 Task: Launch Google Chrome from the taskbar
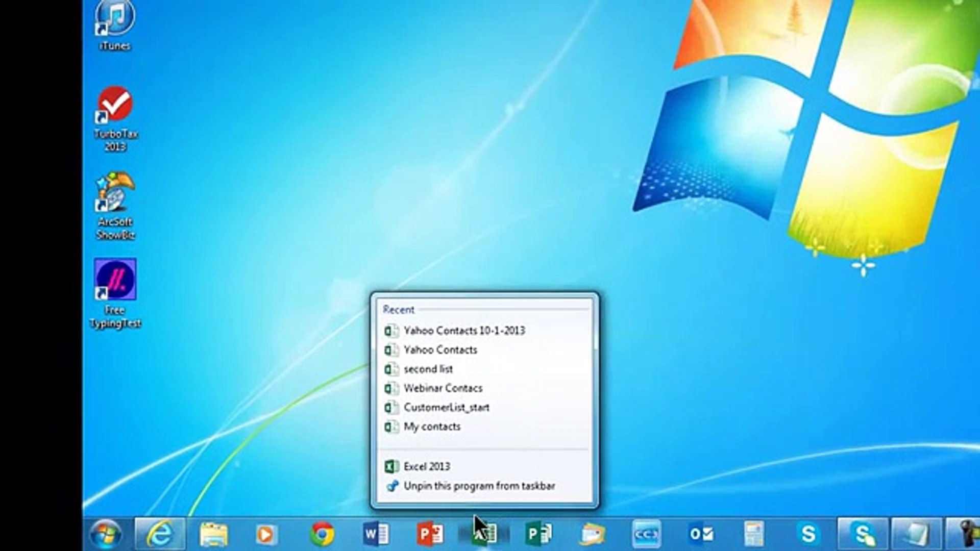[x=322, y=534]
